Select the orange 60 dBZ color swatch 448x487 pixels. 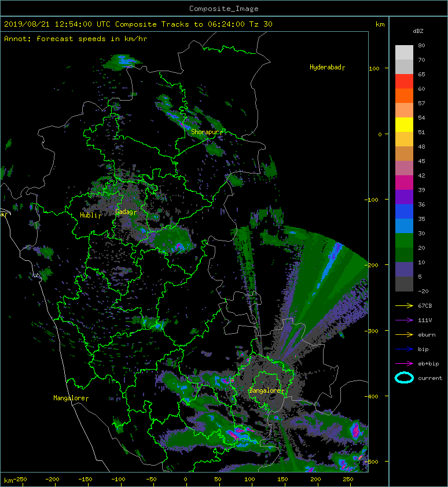(404, 95)
